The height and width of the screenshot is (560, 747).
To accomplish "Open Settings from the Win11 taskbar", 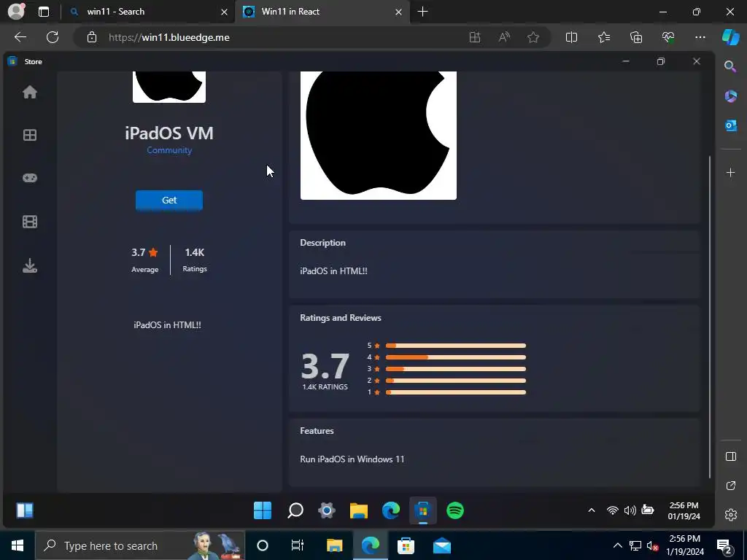I will click(x=327, y=510).
